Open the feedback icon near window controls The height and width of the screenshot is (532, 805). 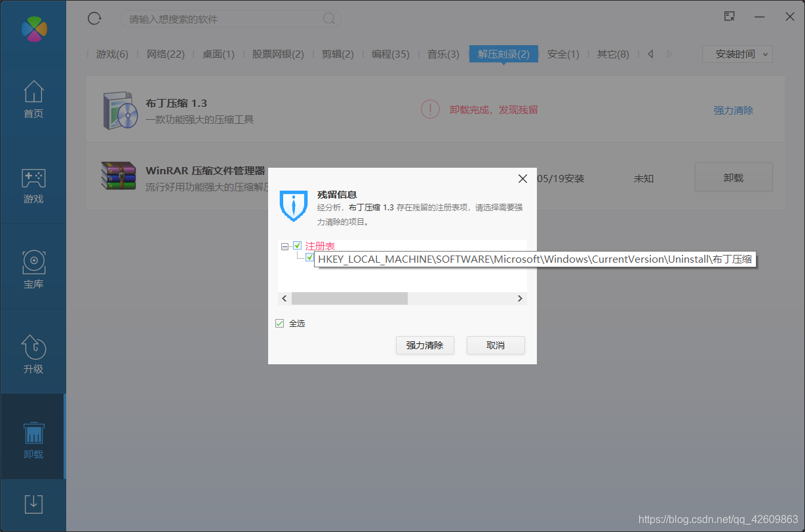coord(729,16)
